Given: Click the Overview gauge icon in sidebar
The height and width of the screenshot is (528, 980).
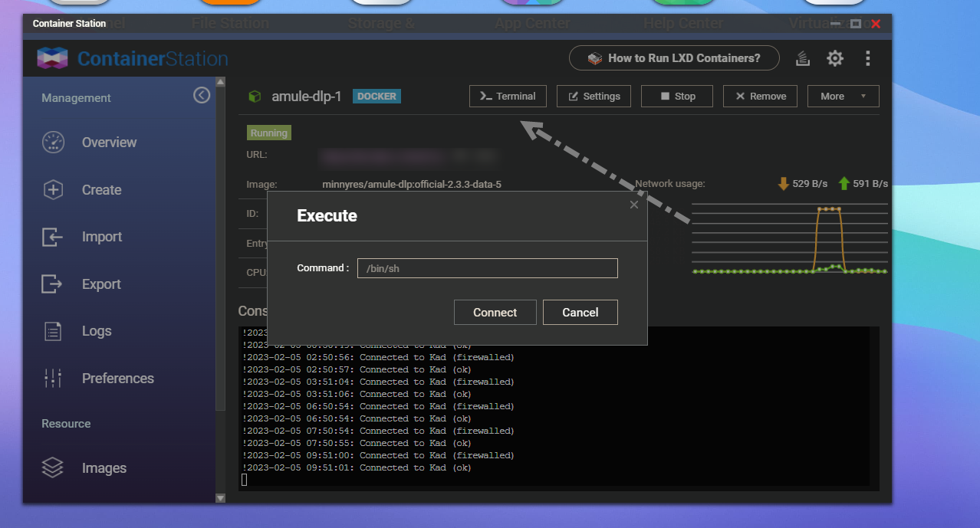Looking at the screenshot, I should click(x=53, y=143).
